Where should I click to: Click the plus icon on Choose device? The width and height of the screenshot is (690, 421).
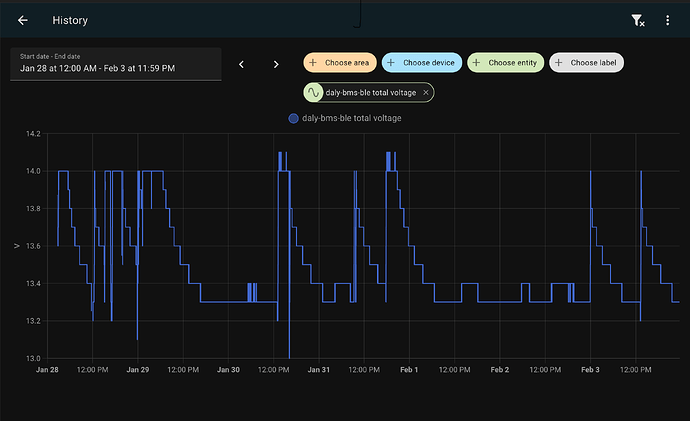coord(391,63)
